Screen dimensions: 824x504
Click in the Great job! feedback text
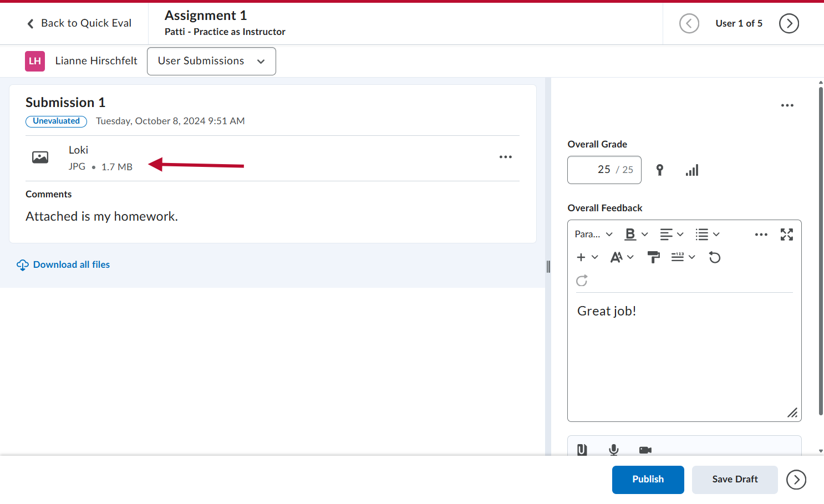[607, 311]
